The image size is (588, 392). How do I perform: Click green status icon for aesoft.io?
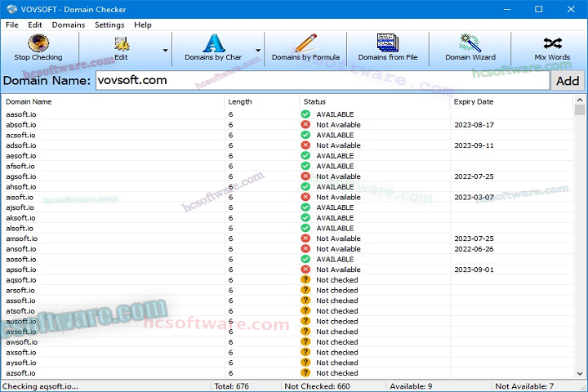pos(305,155)
